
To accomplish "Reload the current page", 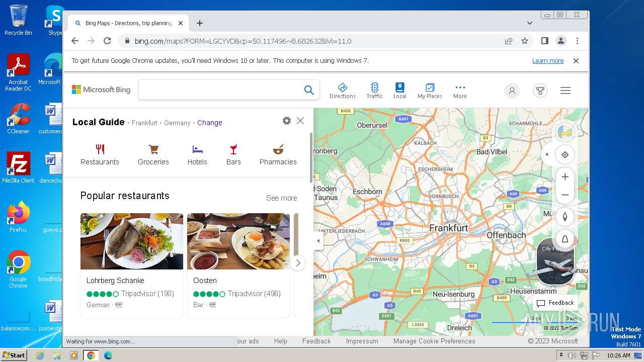I will 107,41.
